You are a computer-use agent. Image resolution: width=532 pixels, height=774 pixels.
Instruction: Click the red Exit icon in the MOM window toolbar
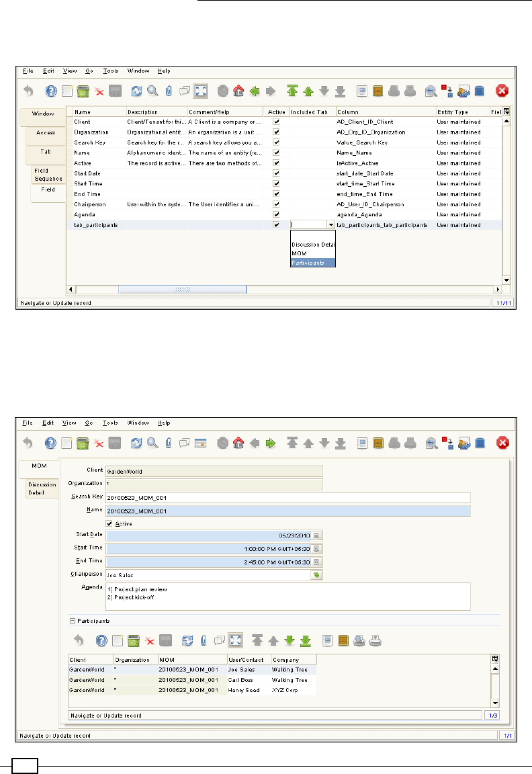point(502,443)
